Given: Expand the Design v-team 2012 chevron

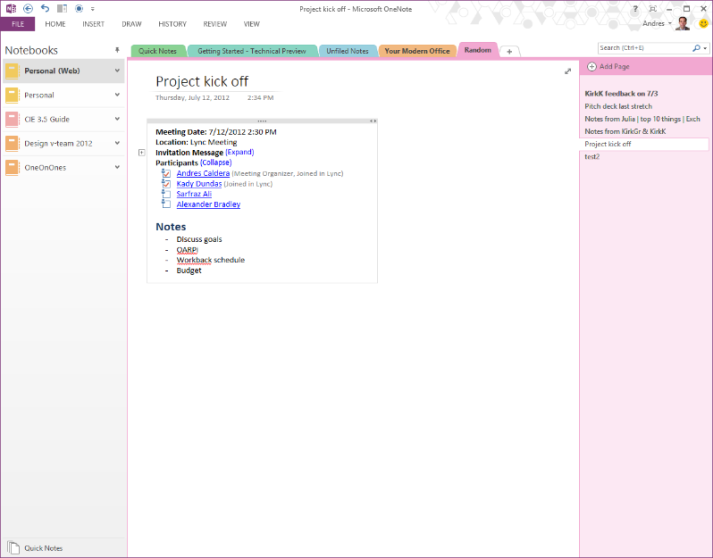Looking at the screenshot, I should pyautogui.click(x=117, y=143).
